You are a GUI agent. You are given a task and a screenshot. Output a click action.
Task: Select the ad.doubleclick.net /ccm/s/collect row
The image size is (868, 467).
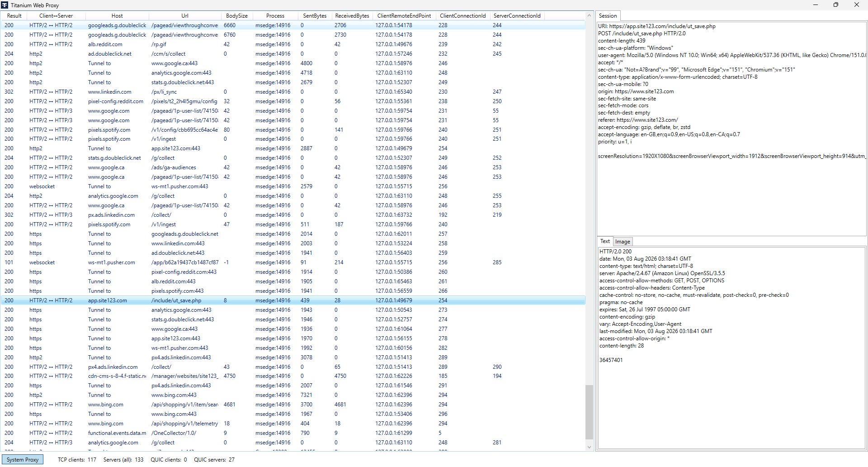point(293,54)
